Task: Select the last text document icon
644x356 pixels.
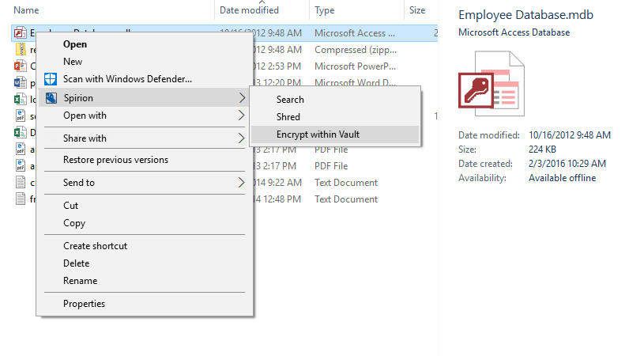Action: tap(21, 199)
